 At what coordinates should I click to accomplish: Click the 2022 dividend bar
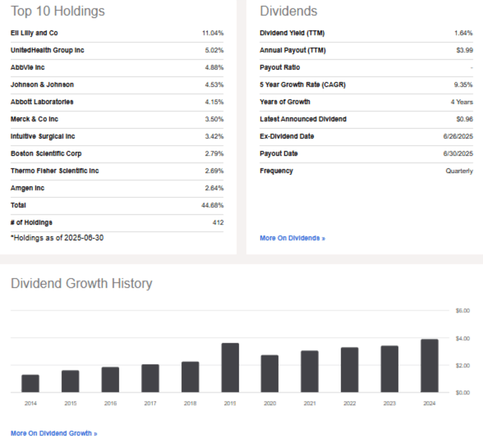tap(349, 370)
